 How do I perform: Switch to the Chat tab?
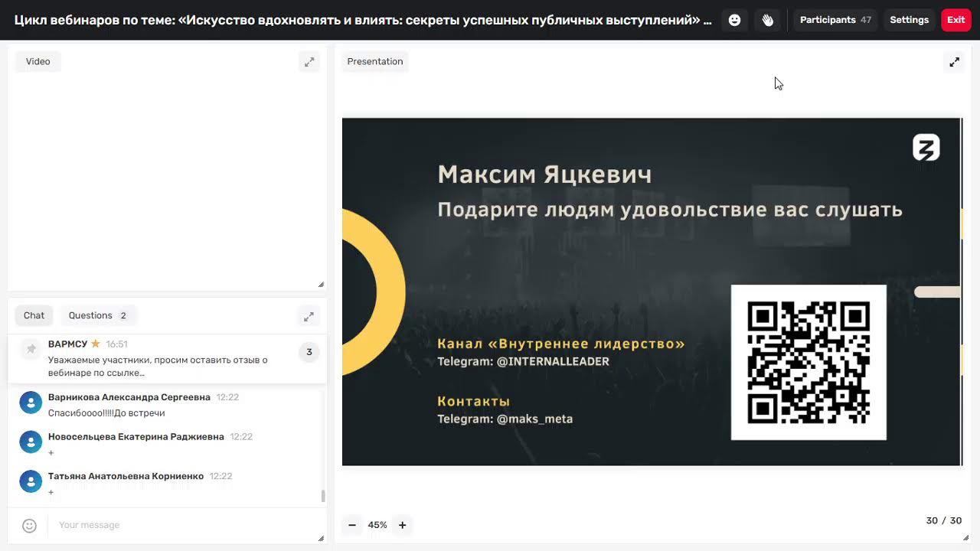(34, 315)
